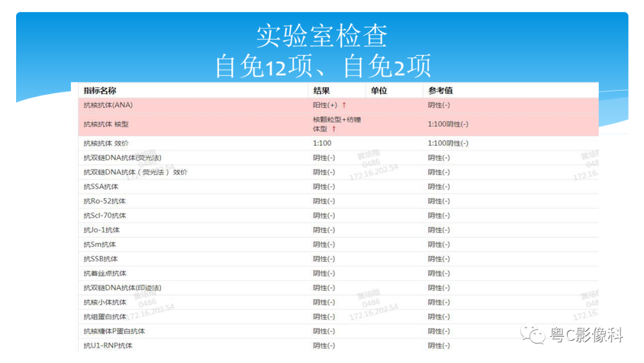Click the 1:100 result for 效价
The image size is (644, 363).
pos(322,143)
